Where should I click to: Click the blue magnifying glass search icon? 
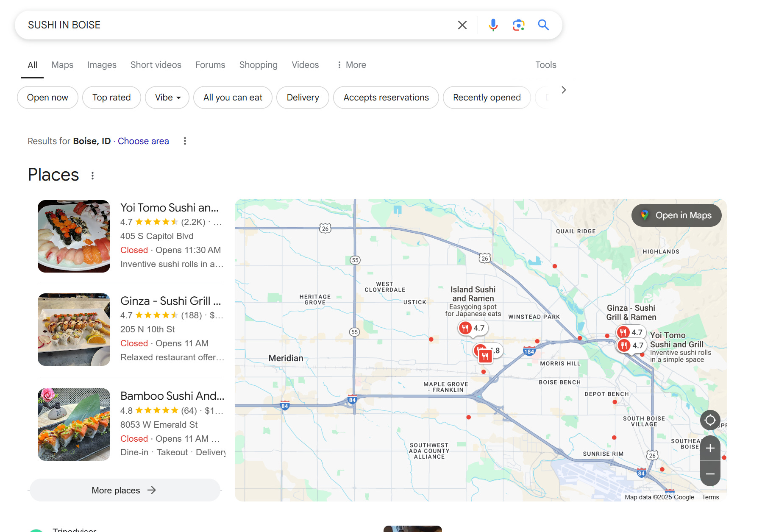point(543,25)
